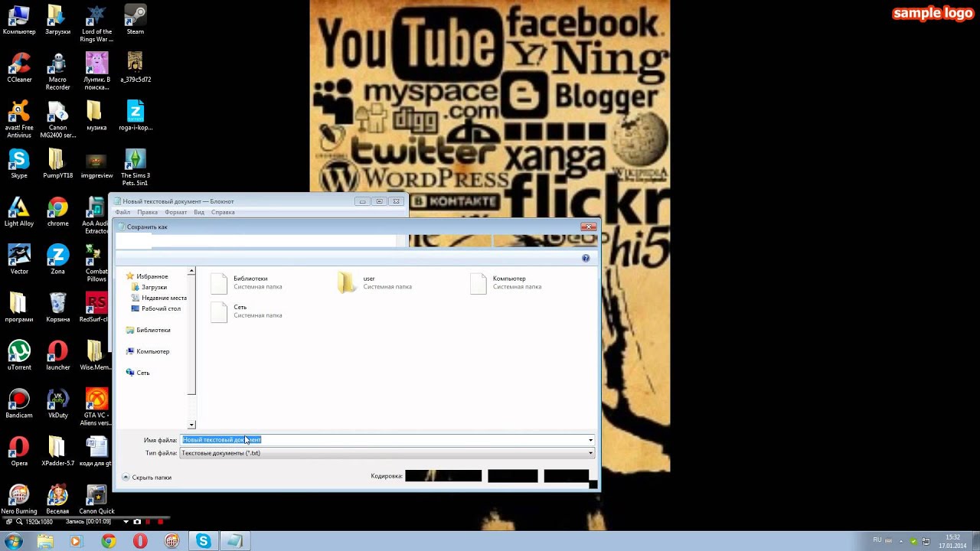Click the navigation pane scroll down arrow
The image size is (980, 551).
[x=191, y=425]
